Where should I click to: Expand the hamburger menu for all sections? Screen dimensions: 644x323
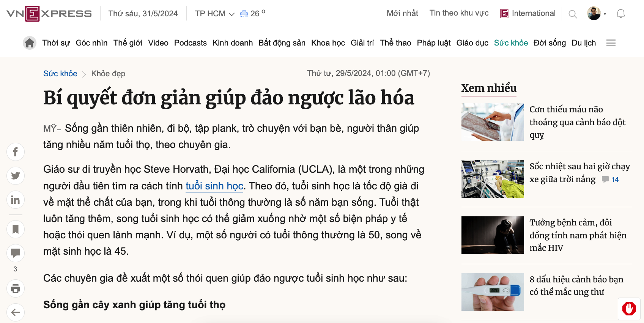point(611,43)
